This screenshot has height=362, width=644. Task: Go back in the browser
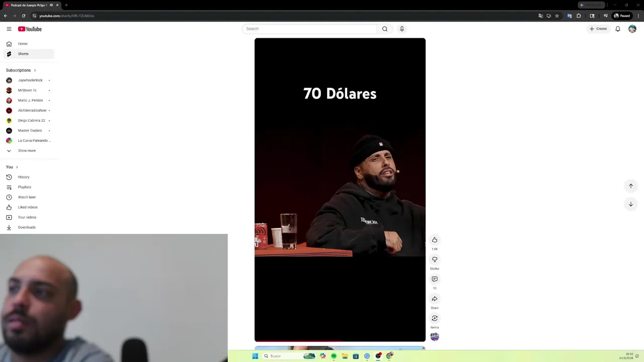pyautogui.click(x=6, y=16)
